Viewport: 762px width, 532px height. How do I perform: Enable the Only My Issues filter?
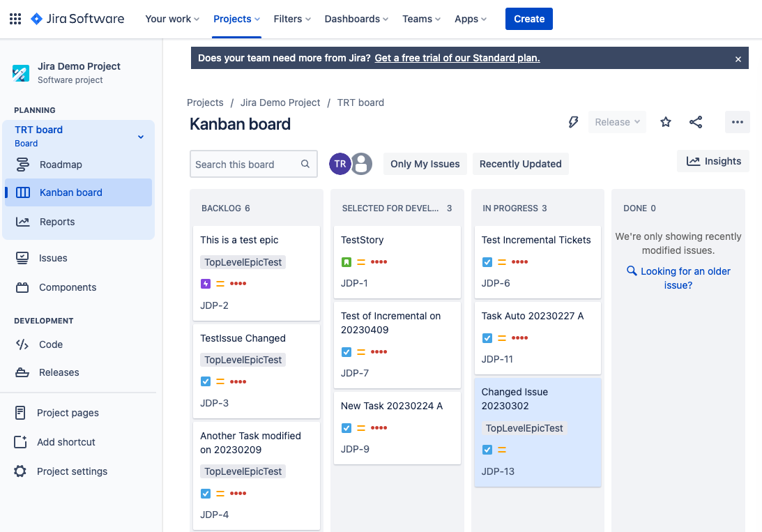pyautogui.click(x=425, y=164)
